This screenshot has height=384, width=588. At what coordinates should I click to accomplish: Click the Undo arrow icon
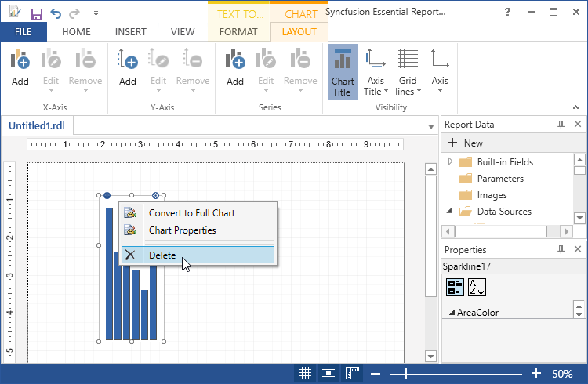tap(56, 13)
